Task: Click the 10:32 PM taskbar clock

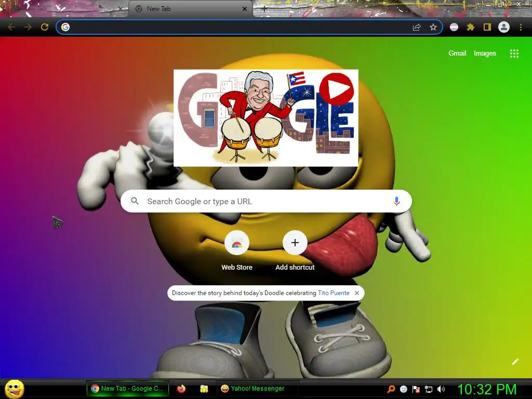Action: pos(487,389)
